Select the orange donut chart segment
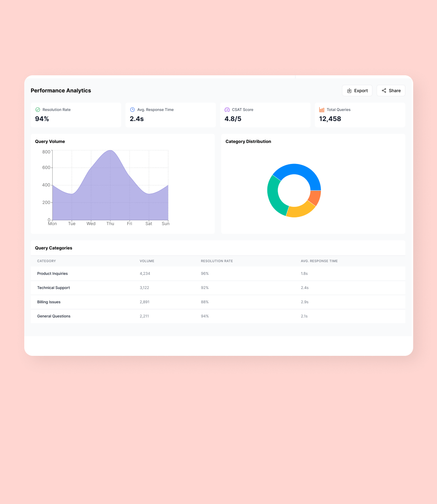 pyautogui.click(x=314, y=197)
